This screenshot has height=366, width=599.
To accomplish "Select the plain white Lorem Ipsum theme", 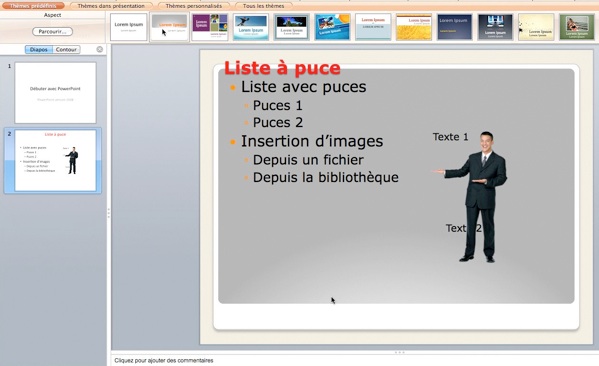I will click(129, 27).
